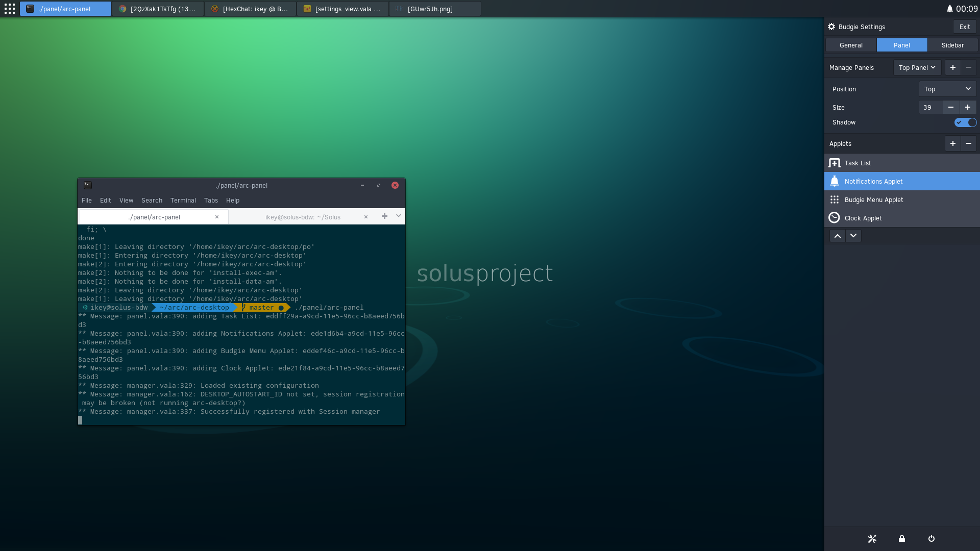Remove selected applet with minus button
980x551 pixels.
969,143
